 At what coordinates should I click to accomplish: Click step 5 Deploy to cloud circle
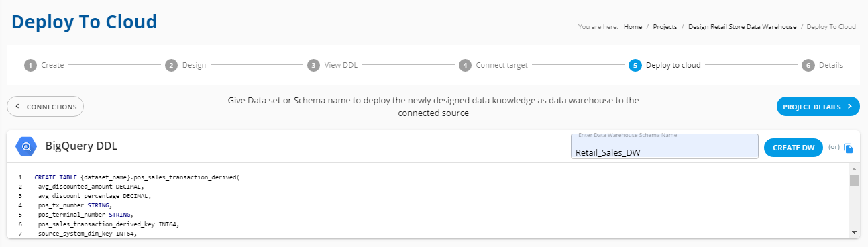635,65
